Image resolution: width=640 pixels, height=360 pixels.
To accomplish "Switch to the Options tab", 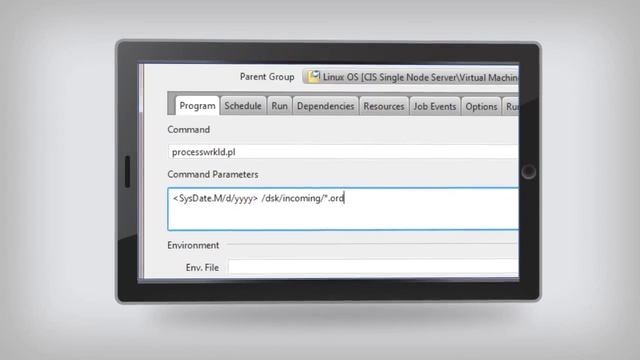I will pos(481,107).
